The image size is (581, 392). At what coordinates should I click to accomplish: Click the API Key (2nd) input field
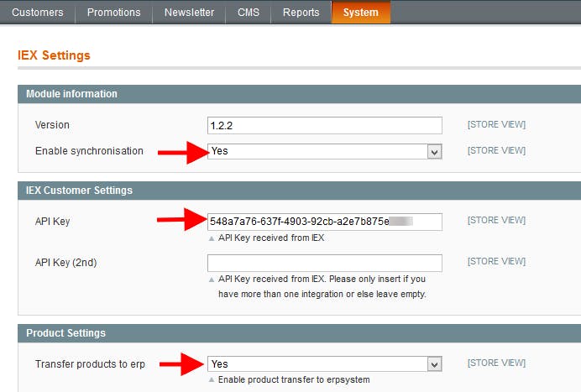pyautogui.click(x=325, y=263)
